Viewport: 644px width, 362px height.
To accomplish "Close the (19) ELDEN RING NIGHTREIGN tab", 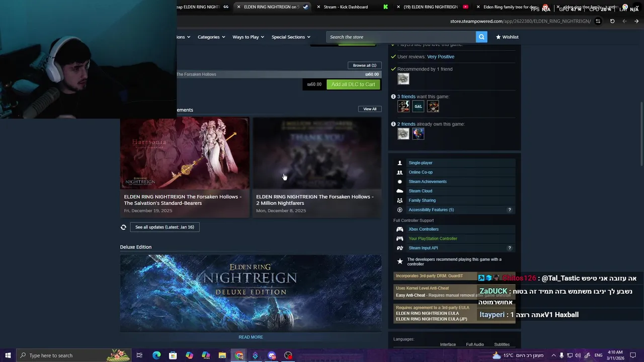I will [398, 7].
